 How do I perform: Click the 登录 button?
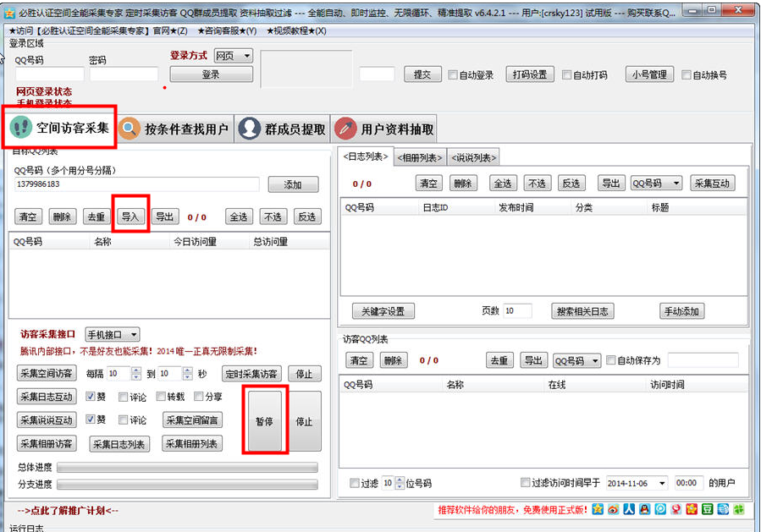tap(211, 74)
